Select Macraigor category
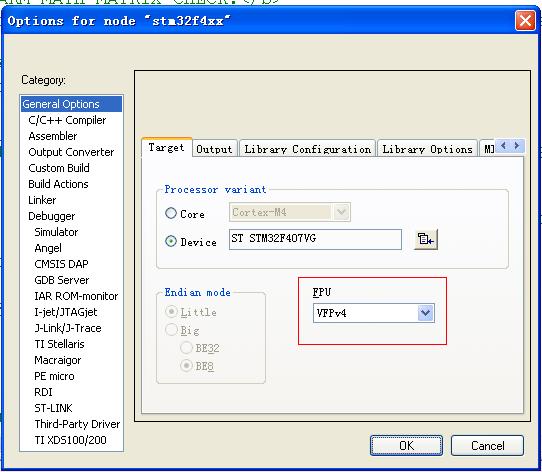The image size is (542, 472). coord(57,360)
